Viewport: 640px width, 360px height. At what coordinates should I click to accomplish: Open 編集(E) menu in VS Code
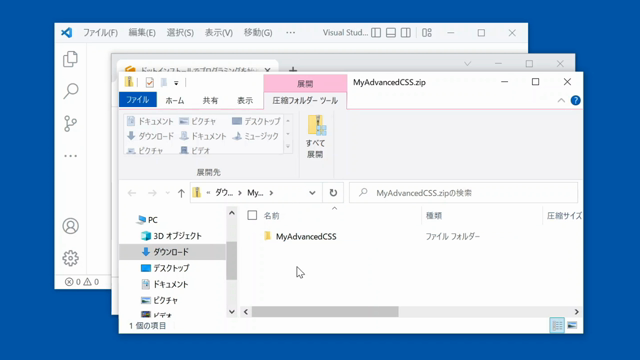142,33
